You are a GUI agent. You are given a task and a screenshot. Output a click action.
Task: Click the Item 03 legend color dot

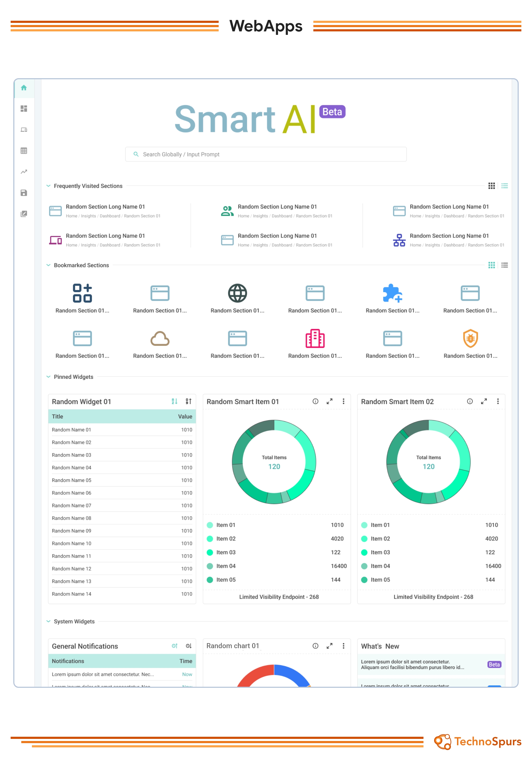tap(210, 552)
